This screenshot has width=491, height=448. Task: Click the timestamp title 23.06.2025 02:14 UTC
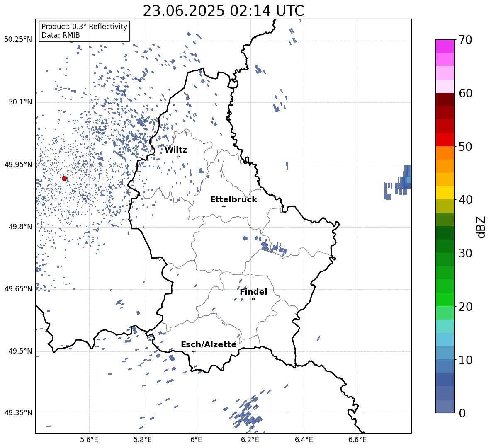[223, 11]
